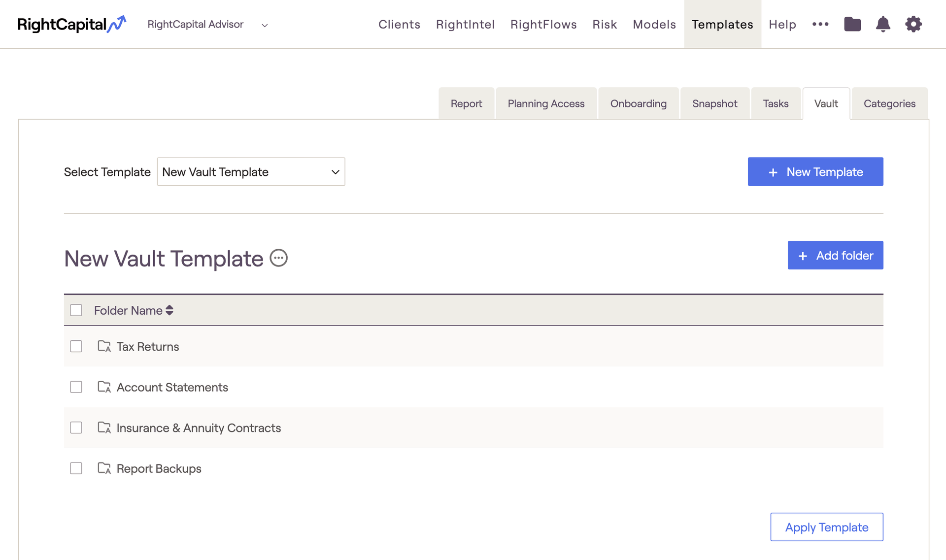Open the folder icon in top navigation
946x560 pixels.
pos(852,24)
